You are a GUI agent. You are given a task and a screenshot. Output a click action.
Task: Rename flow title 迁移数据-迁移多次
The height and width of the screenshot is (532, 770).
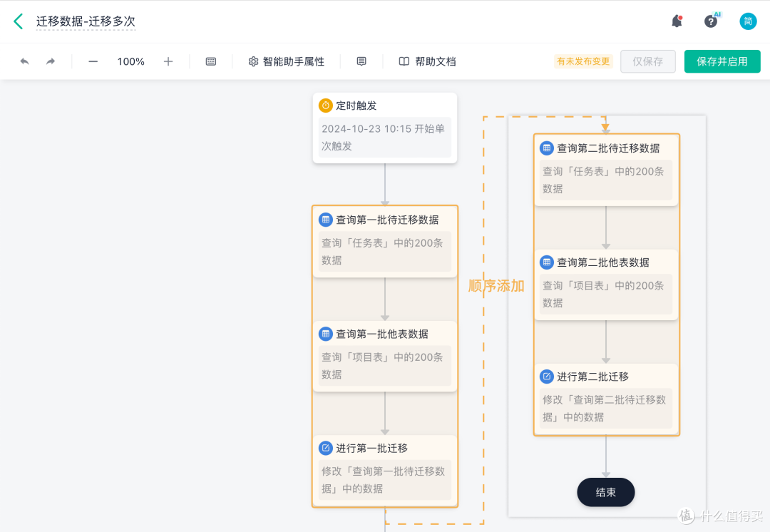tap(86, 21)
